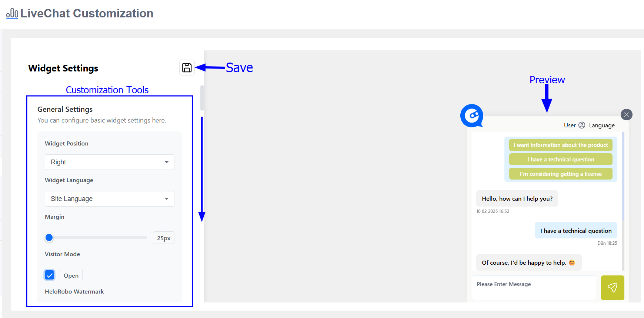Close the chat preview with X button
The height and width of the screenshot is (318, 644).
click(626, 115)
